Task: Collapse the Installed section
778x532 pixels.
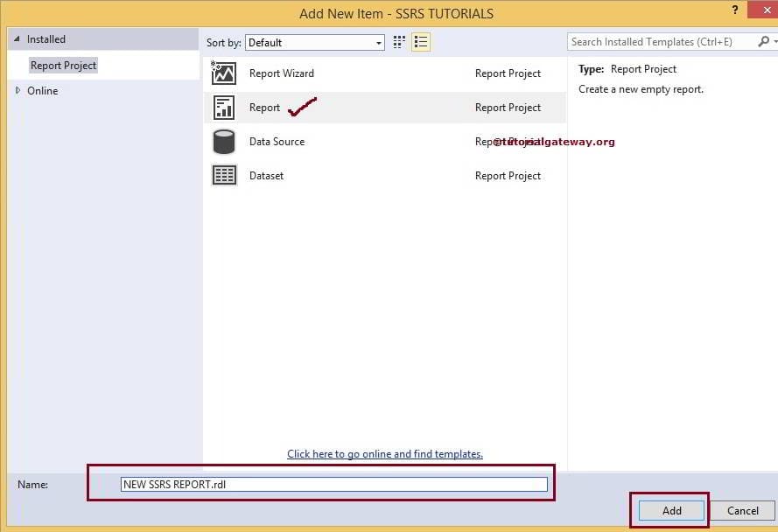Action: [x=16, y=38]
